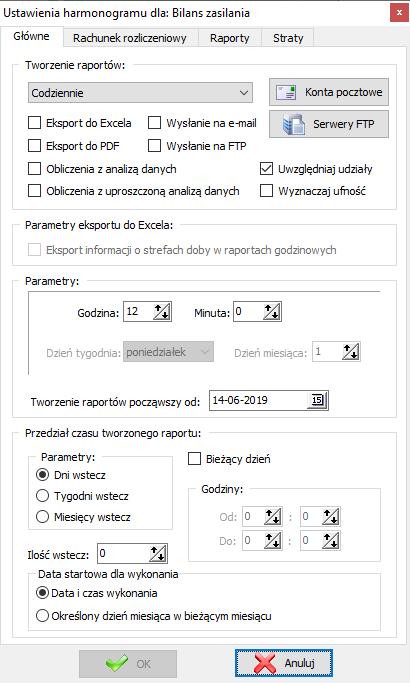Viewport: 410px width, 683px height.
Task: Check Wysłanie na e-mail option
Action: (155, 123)
